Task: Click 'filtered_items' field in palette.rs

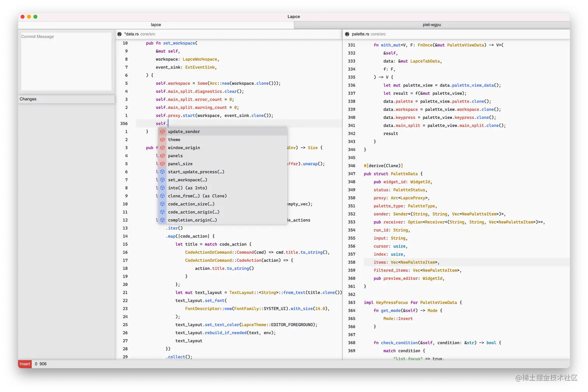Action: [x=391, y=270]
